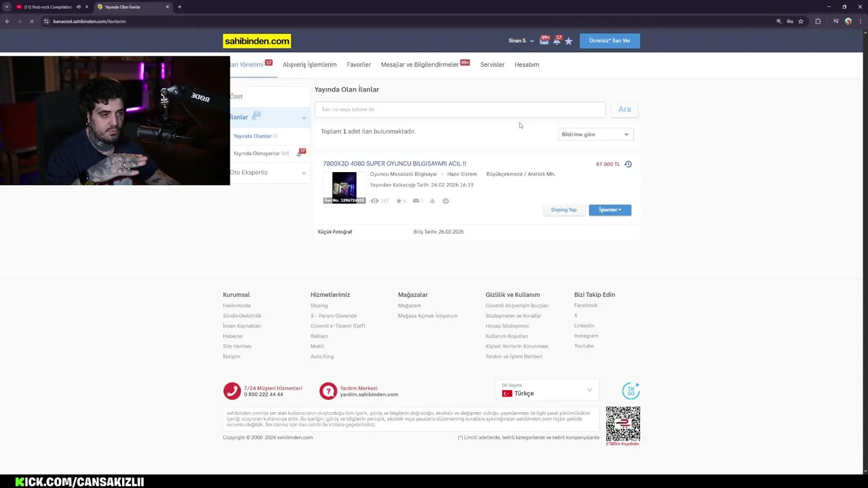Open the Instagram footer link

click(586, 336)
